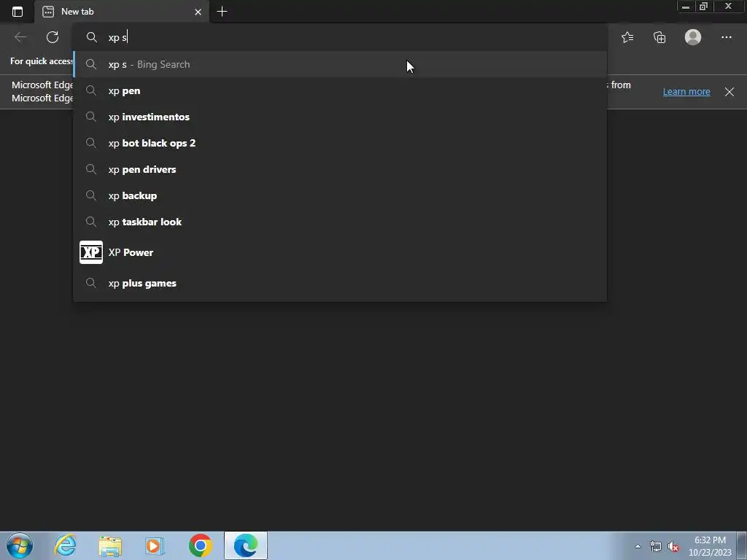Viewport: 747px width, 560px height.
Task: Go back with the back arrow
Action: point(20,37)
